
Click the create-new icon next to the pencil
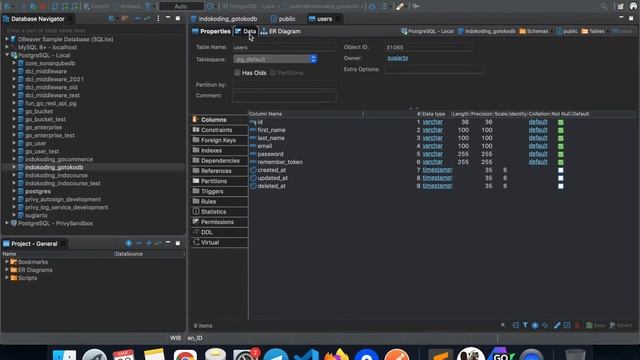(x=567, y=325)
